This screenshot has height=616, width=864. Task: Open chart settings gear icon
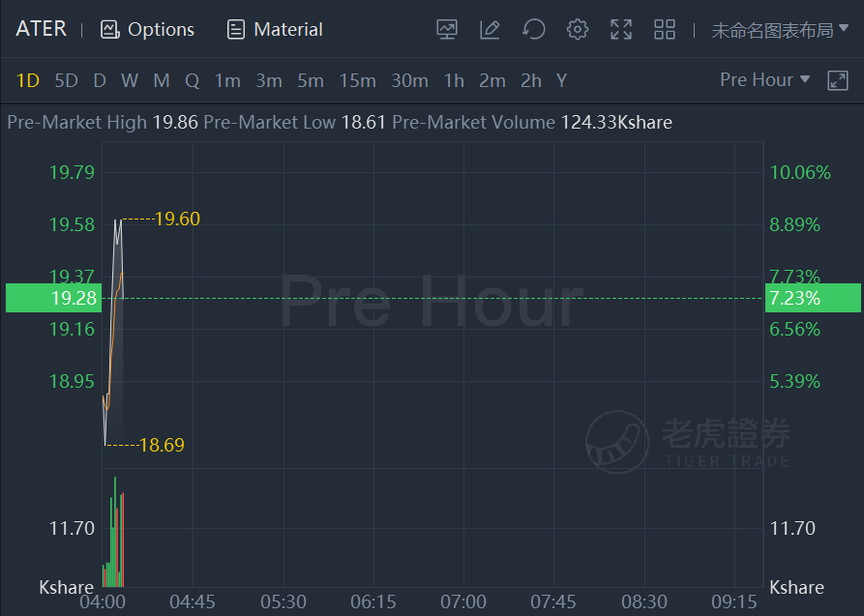[578, 30]
